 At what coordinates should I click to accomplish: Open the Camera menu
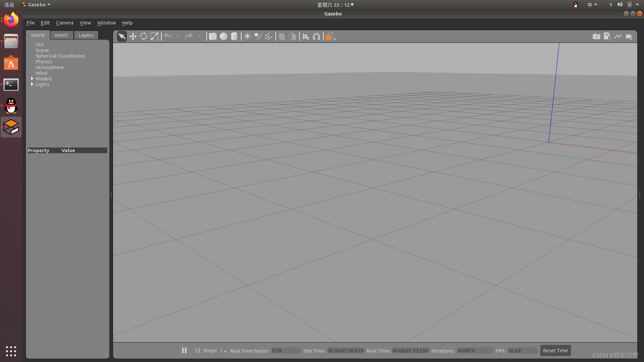64,23
